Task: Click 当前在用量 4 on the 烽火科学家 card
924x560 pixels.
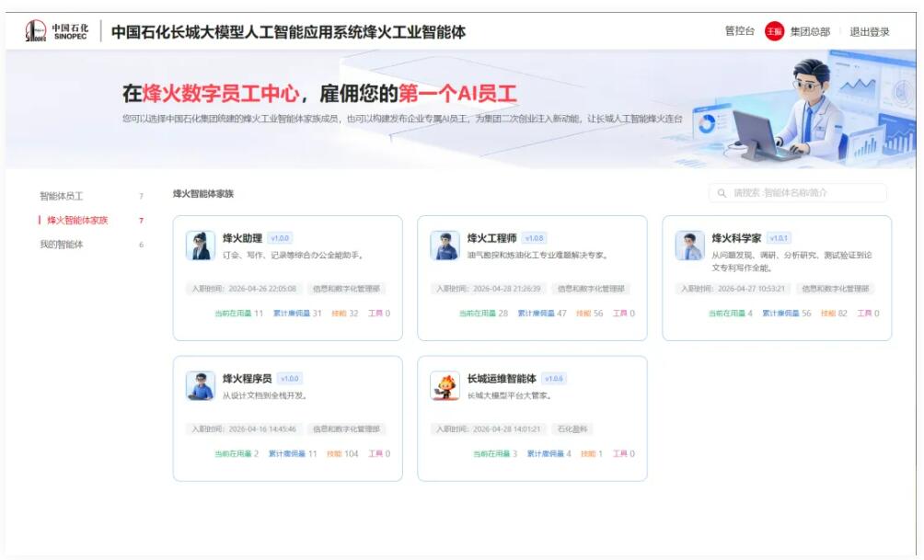Action: pyautogui.click(x=730, y=314)
